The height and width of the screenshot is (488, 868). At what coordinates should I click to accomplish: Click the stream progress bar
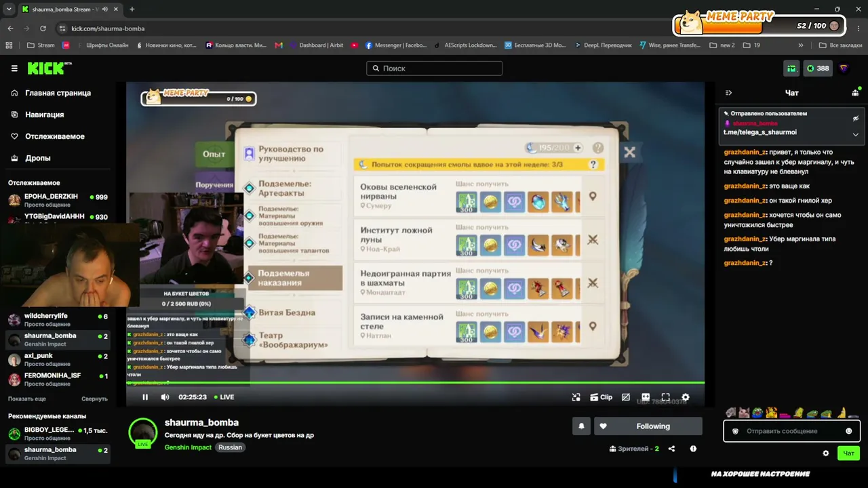tap(415, 384)
